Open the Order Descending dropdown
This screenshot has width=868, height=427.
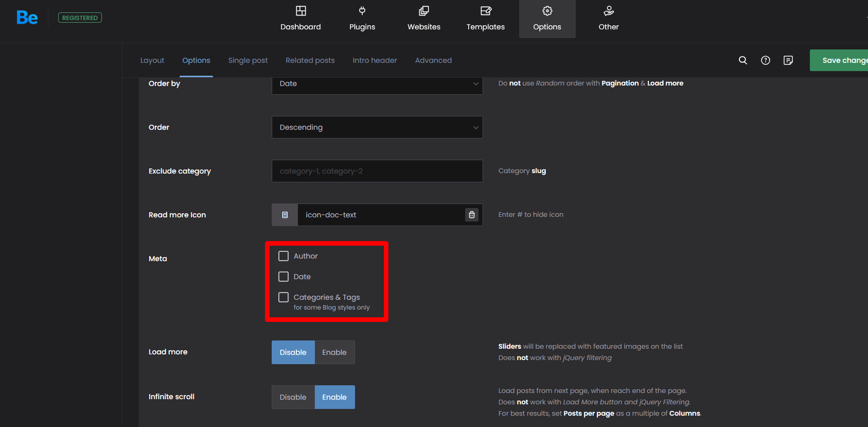(x=377, y=127)
